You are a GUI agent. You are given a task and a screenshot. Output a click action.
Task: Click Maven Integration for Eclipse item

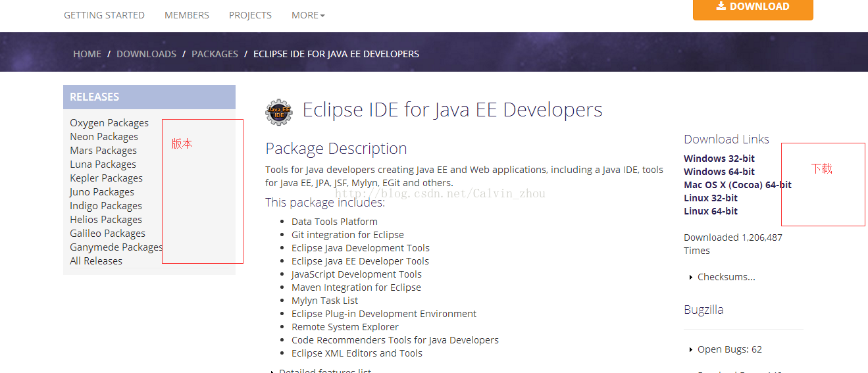tap(356, 287)
